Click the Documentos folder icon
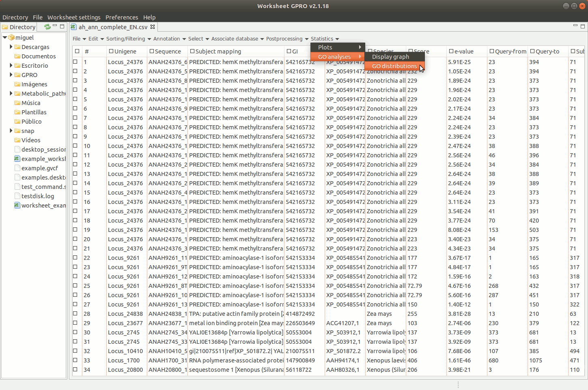588x390 pixels. coord(17,56)
